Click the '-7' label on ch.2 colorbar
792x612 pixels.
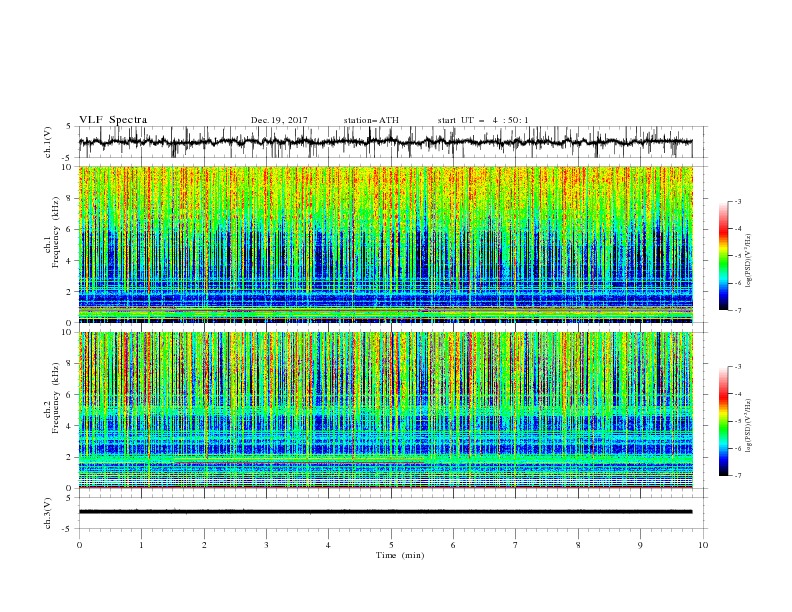click(x=738, y=476)
